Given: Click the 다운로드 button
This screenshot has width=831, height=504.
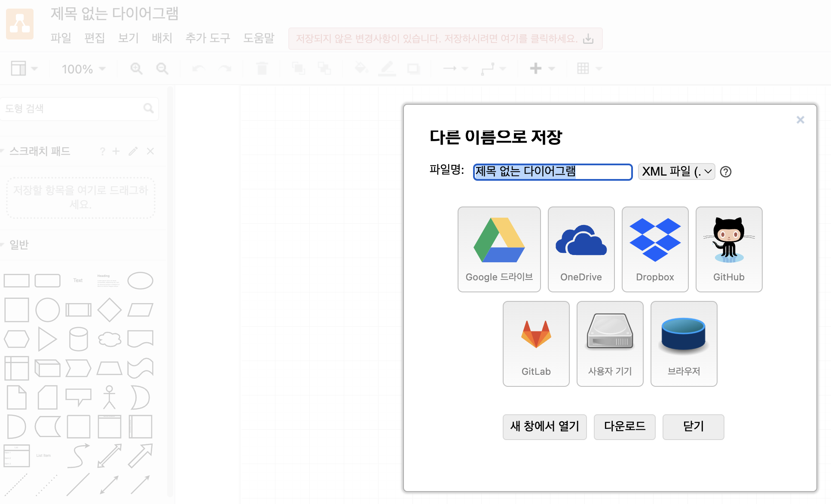Looking at the screenshot, I should [624, 427].
